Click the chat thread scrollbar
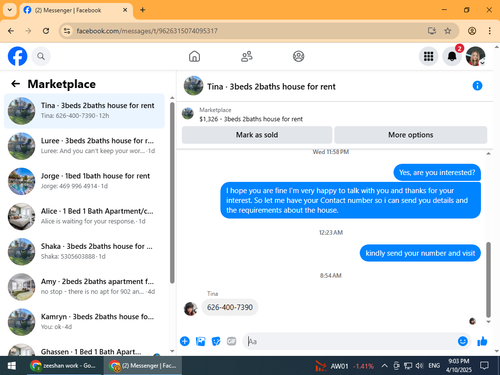The image size is (500, 375). tap(488, 279)
